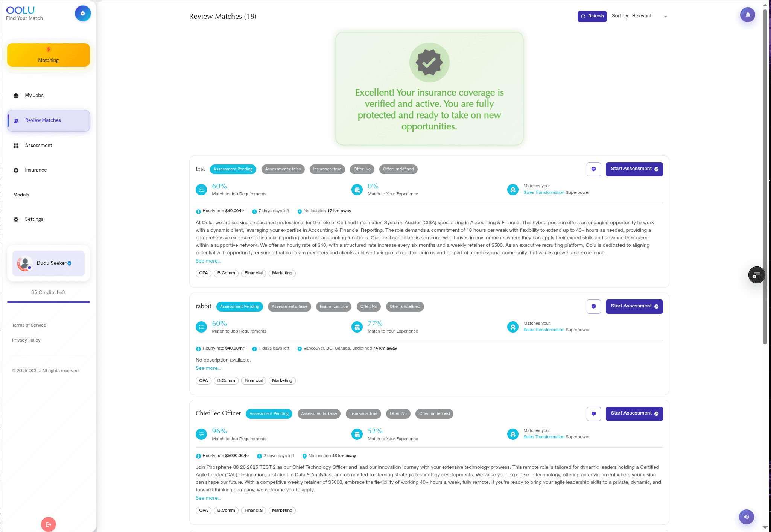
Task: Click the credits progress bar under 35 Credits Left
Action: [48, 302]
